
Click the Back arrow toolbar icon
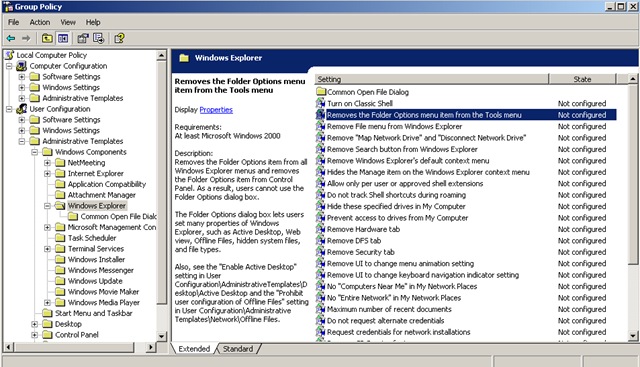(11, 38)
